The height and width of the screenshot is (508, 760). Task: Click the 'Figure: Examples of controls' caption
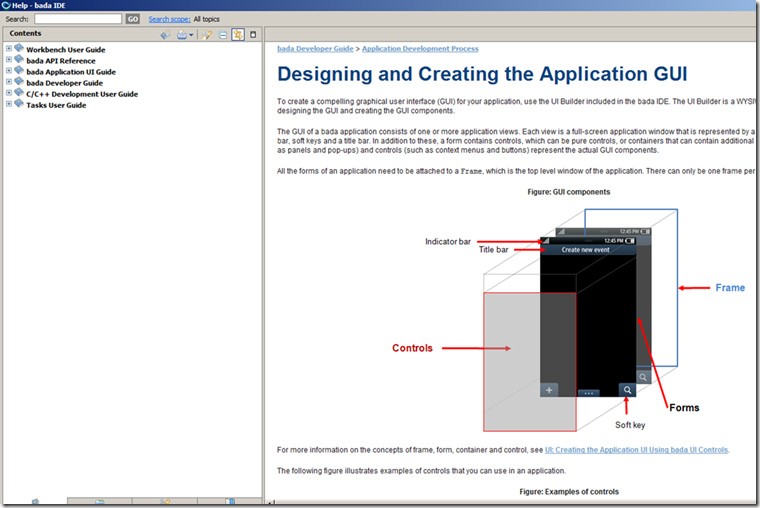click(569, 492)
